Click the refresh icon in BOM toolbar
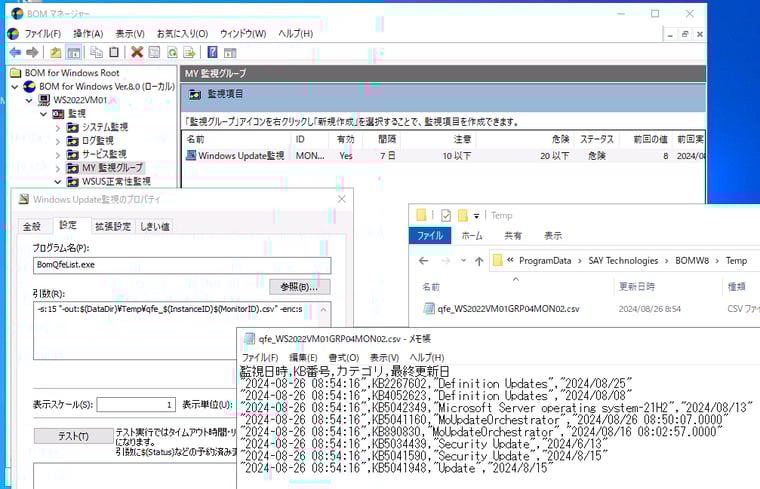 coord(173,52)
